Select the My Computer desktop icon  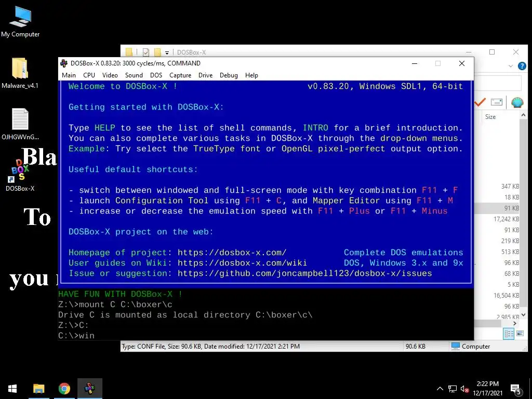pos(20,22)
